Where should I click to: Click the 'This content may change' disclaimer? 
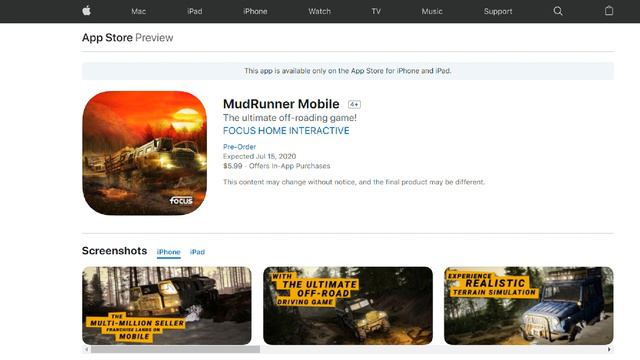354,182
